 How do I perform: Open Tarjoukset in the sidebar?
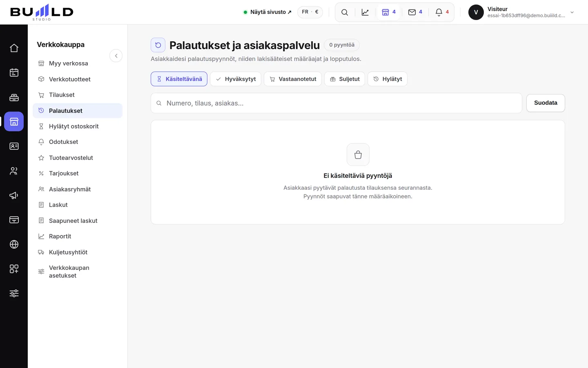click(x=78, y=173)
